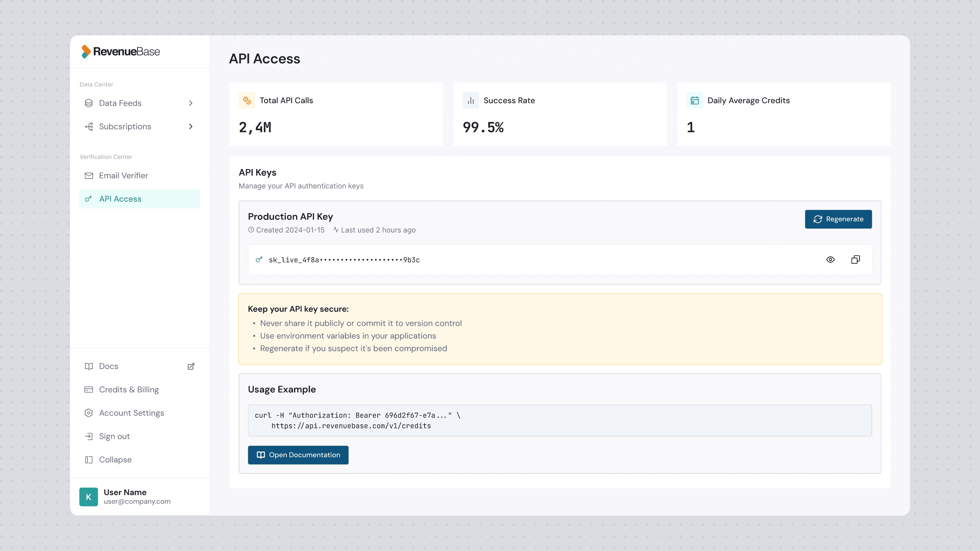The width and height of the screenshot is (980, 551).
Task: Click the key icon beside sk_live key
Action: (x=259, y=259)
